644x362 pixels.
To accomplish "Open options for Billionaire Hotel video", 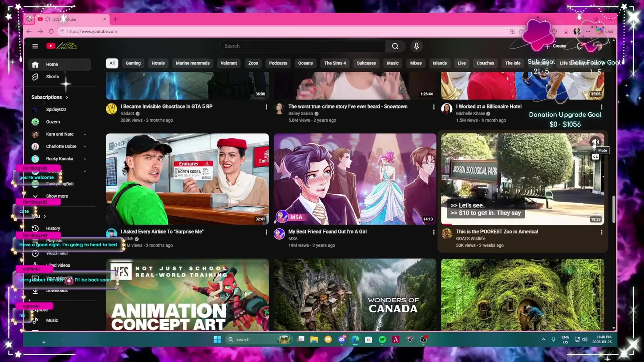I will [601, 107].
